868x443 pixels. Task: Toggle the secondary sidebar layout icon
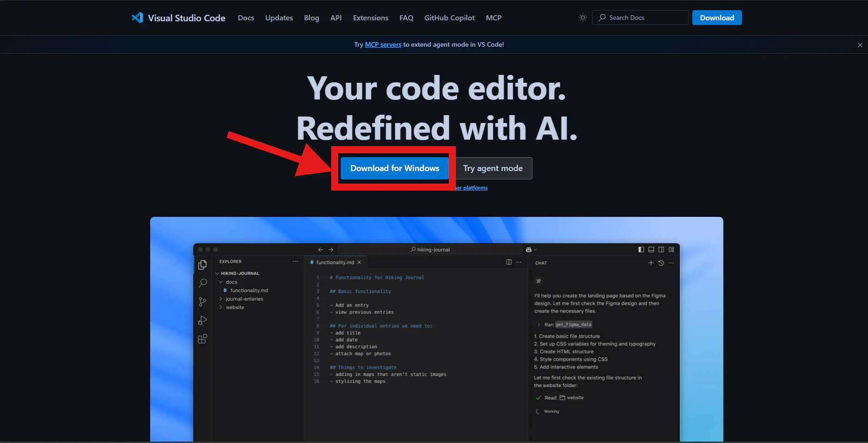(x=661, y=250)
